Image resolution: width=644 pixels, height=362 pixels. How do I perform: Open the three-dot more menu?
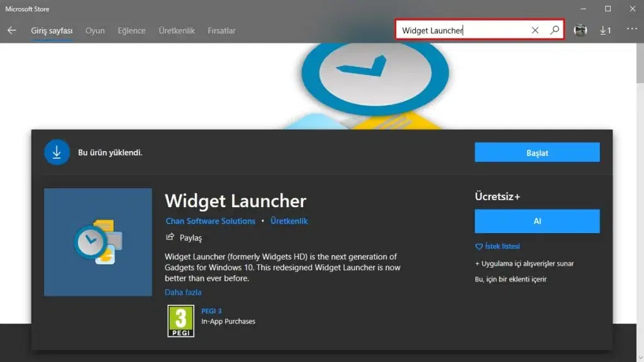631,29
